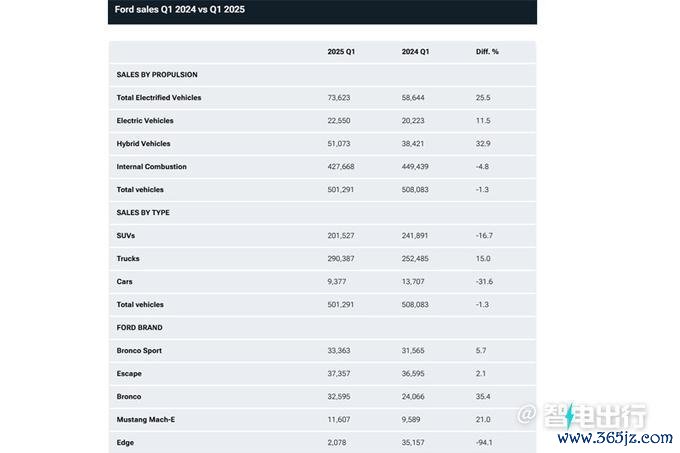Click the value 201,527
Viewport: 680px width, 453px height.
[x=341, y=235]
